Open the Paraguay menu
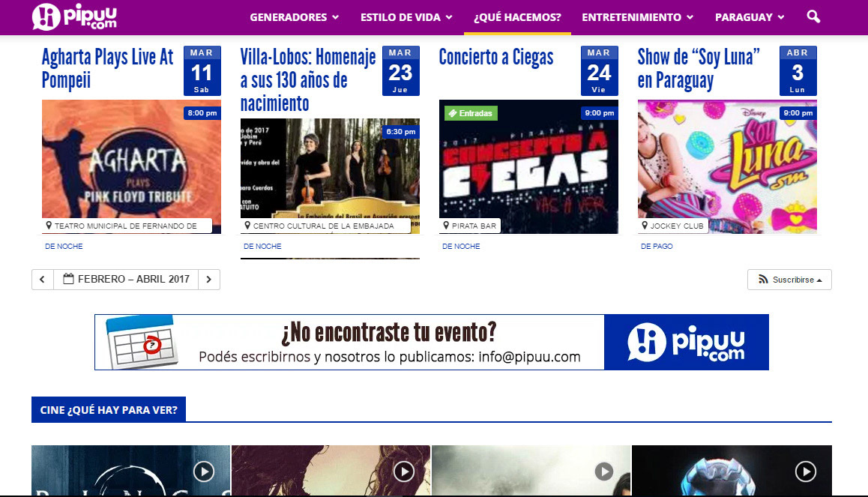Screen dimensions: 868x497 point(750,17)
